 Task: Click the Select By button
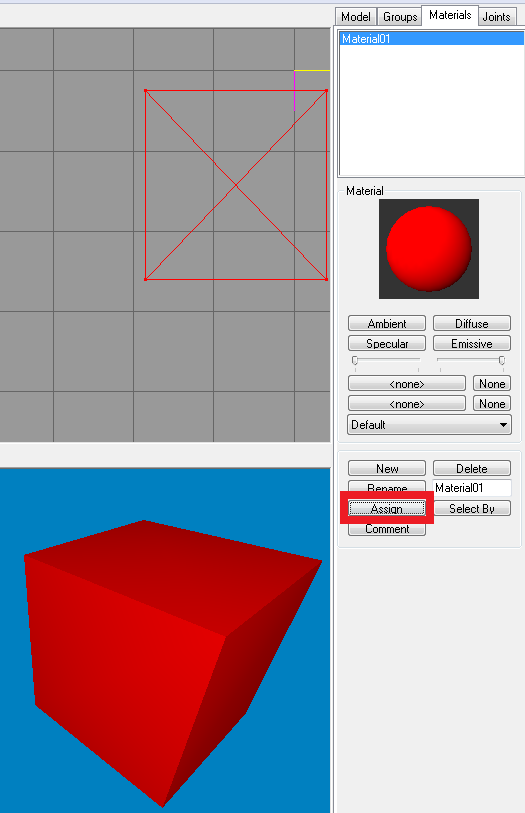[472, 508]
